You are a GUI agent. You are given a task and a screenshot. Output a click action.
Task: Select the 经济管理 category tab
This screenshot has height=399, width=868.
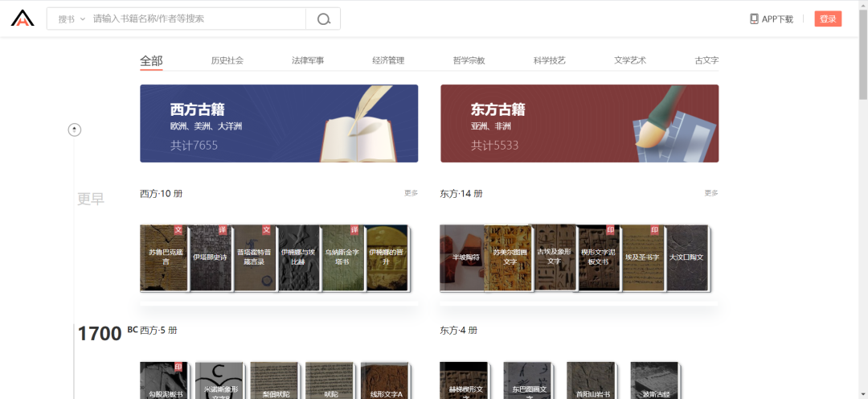point(388,60)
